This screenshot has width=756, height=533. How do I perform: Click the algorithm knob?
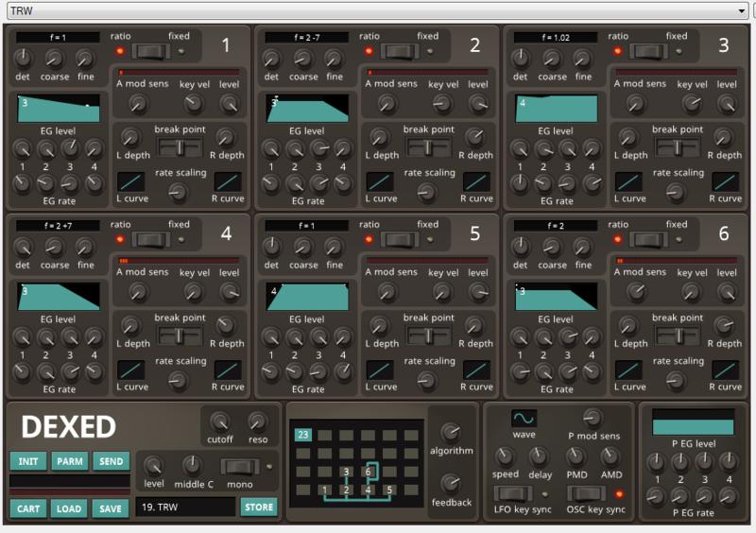(x=451, y=432)
